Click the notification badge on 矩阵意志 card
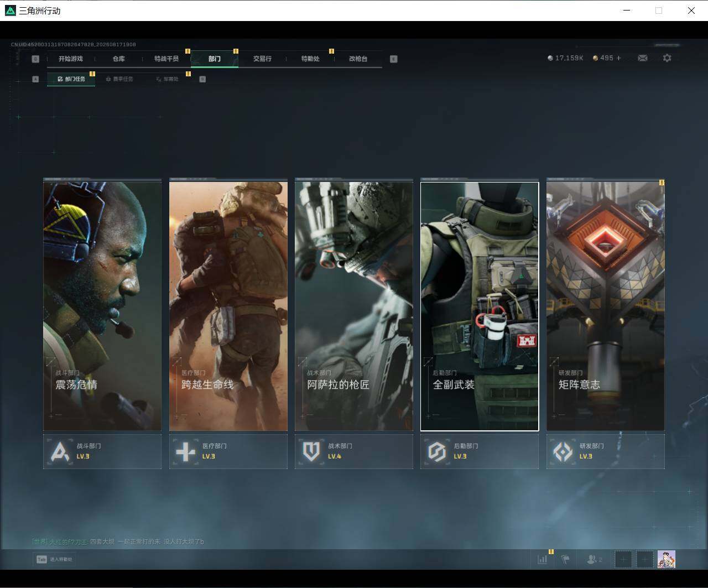Screen dimensions: 708x588 tap(662, 182)
